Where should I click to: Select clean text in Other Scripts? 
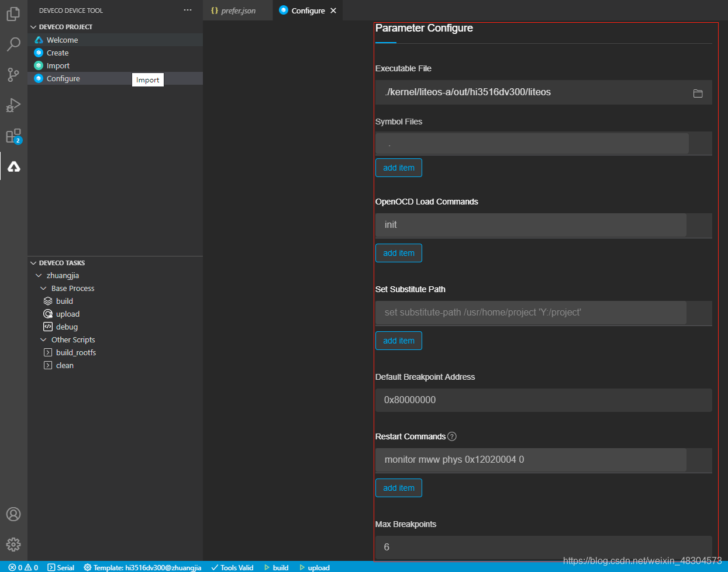coord(65,365)
